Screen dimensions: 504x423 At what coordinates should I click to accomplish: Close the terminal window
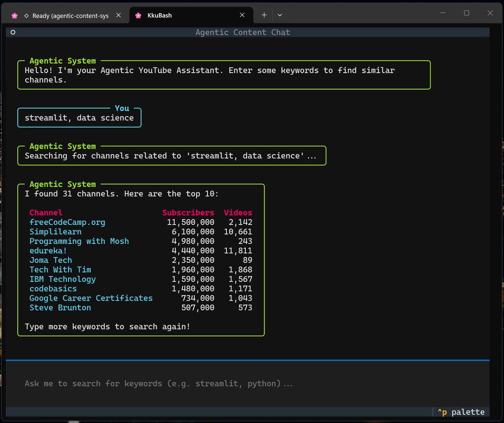490,13
